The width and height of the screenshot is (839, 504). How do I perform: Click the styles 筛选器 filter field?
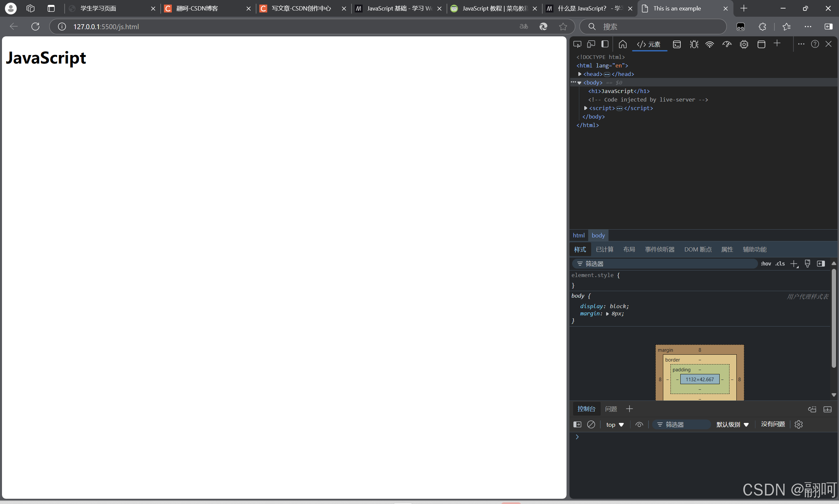click(666, 264)
